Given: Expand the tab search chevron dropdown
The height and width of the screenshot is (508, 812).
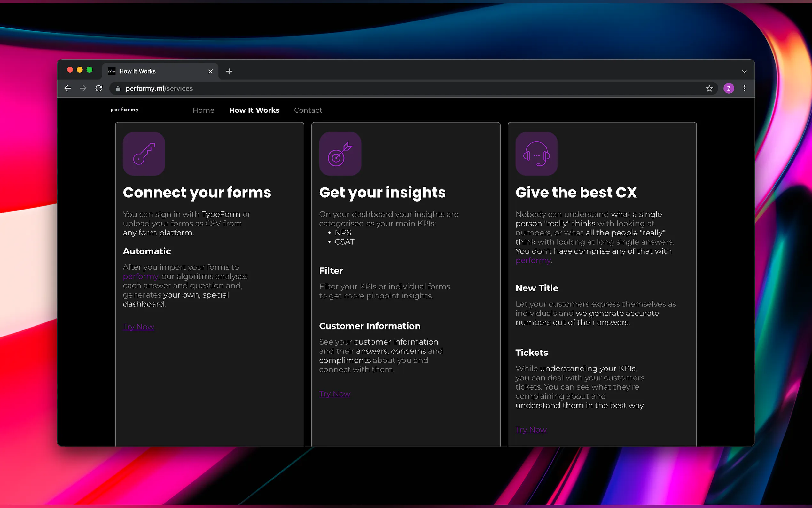Looking at the screenshot, I should (x=744, y=71).
